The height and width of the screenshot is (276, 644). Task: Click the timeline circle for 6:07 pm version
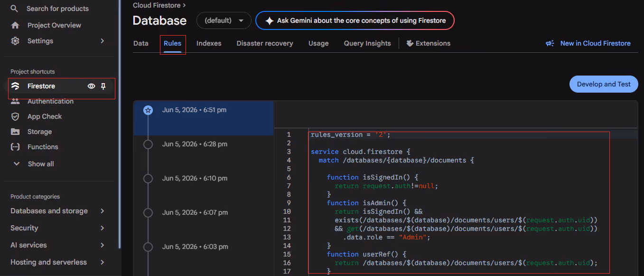(x=148, y=213)
